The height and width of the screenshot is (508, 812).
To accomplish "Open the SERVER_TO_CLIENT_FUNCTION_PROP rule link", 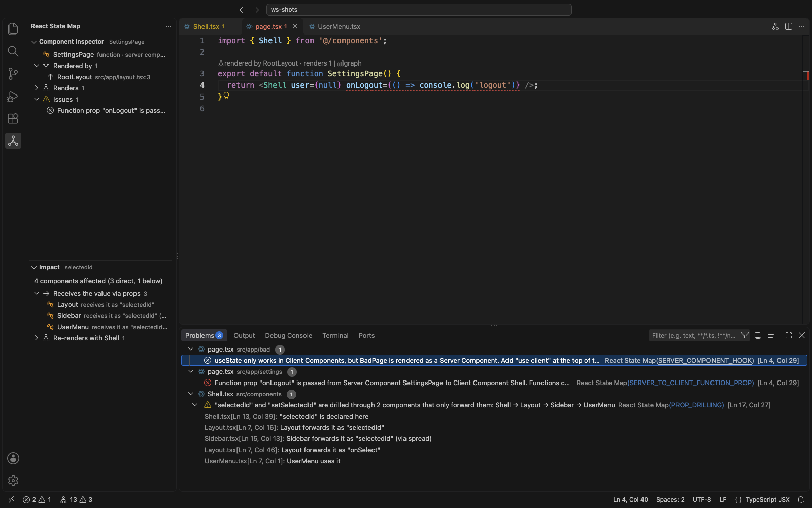I will tap(691, 383).
